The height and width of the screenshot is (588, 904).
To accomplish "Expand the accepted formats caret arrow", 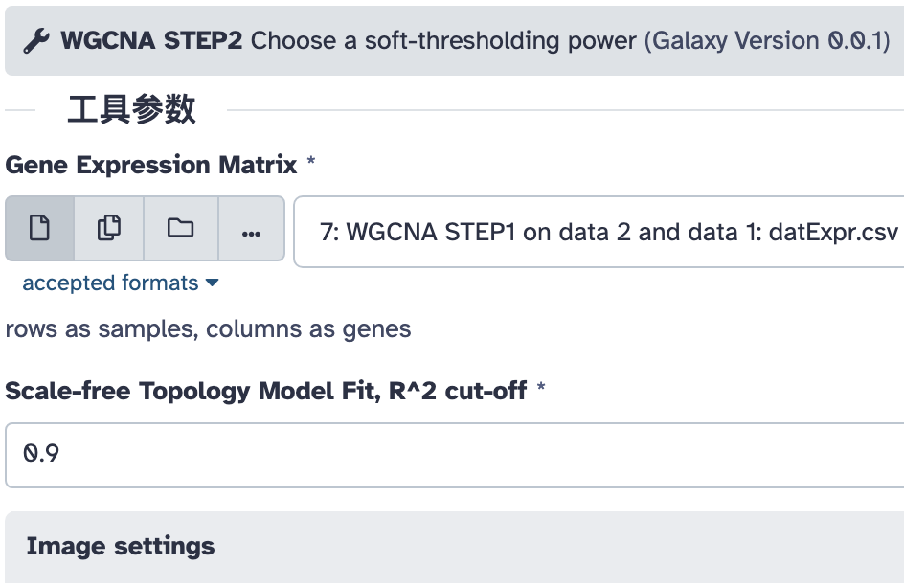I will (x=213, y=283).
